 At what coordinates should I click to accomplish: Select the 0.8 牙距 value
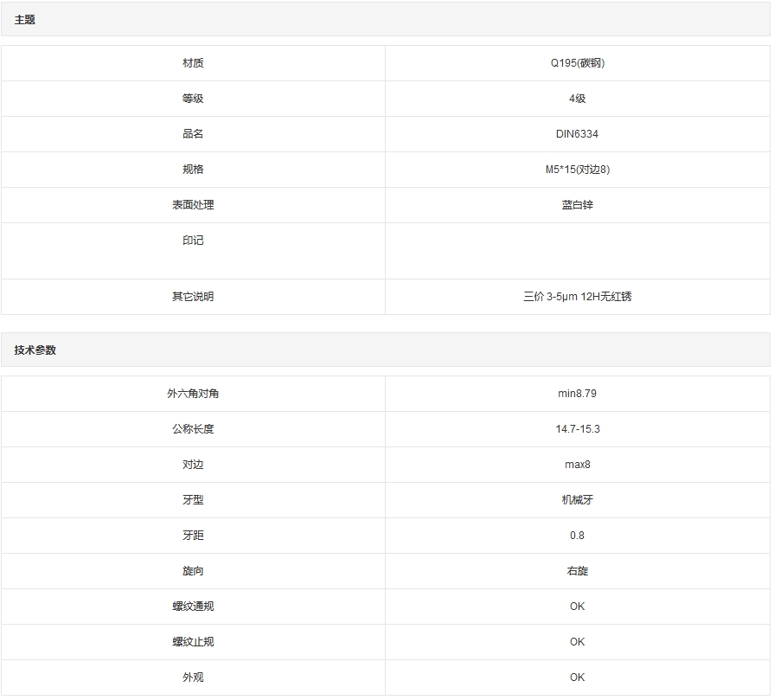(x=577, y=536)
